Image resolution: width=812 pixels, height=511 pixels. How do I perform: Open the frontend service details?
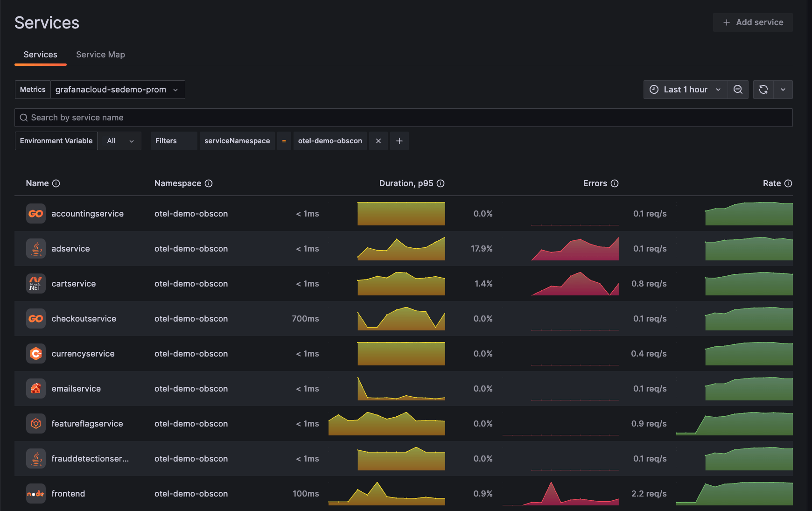click(68, 493)
